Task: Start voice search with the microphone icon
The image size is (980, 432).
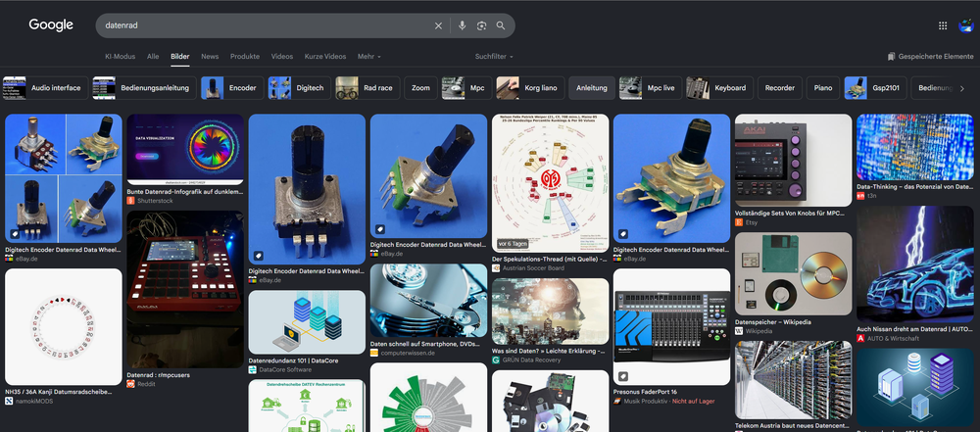Action: click(462, 25)
